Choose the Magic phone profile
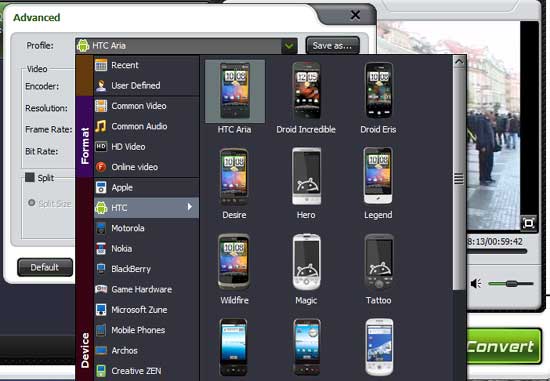The image size is (550, 381). tap(306, 268)
